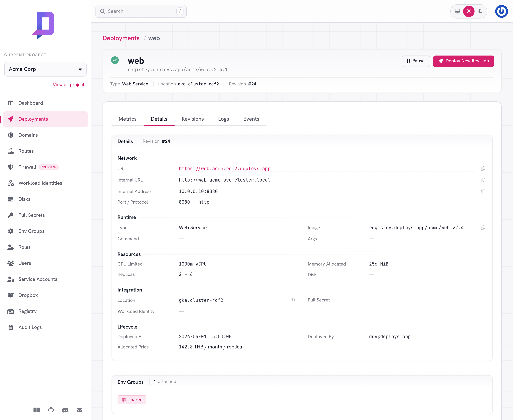The image size is (513, 420).
Task: Switch to the Revisions tab
Action: [x=193, y=119]
